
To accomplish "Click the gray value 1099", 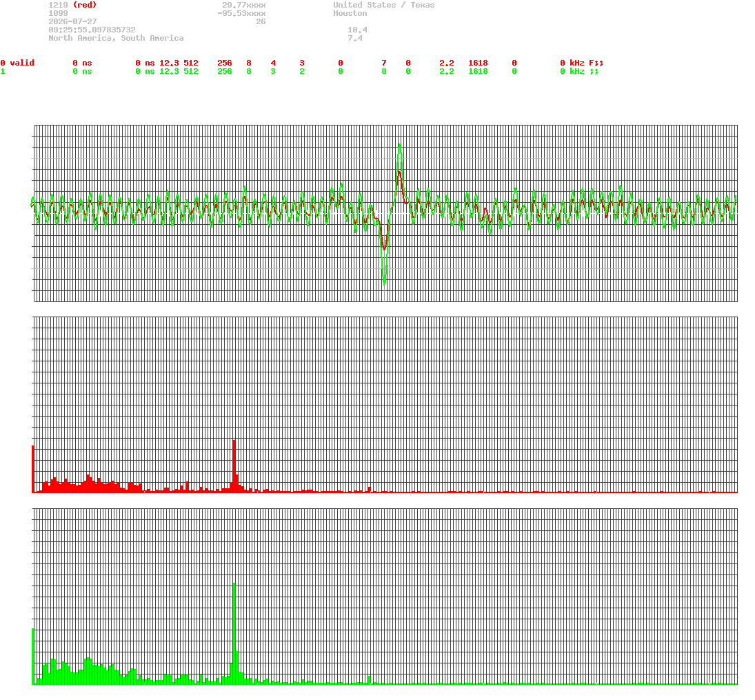I will 58,14.
